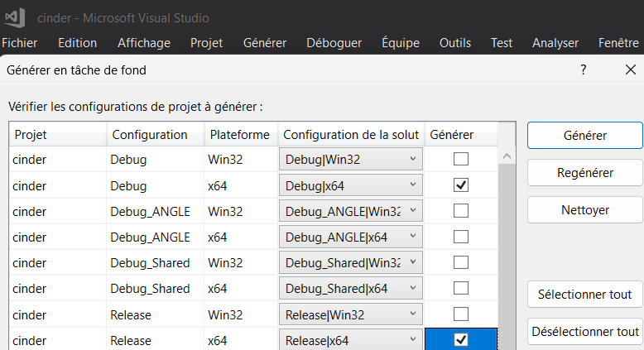Viewport: 644px width, 350px height.
Task: Open the Déboguer menu
Action: pos(334,43)
